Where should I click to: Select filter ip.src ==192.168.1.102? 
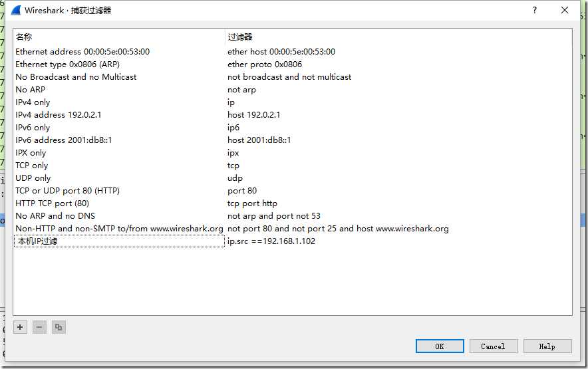(x=271, y=241)
